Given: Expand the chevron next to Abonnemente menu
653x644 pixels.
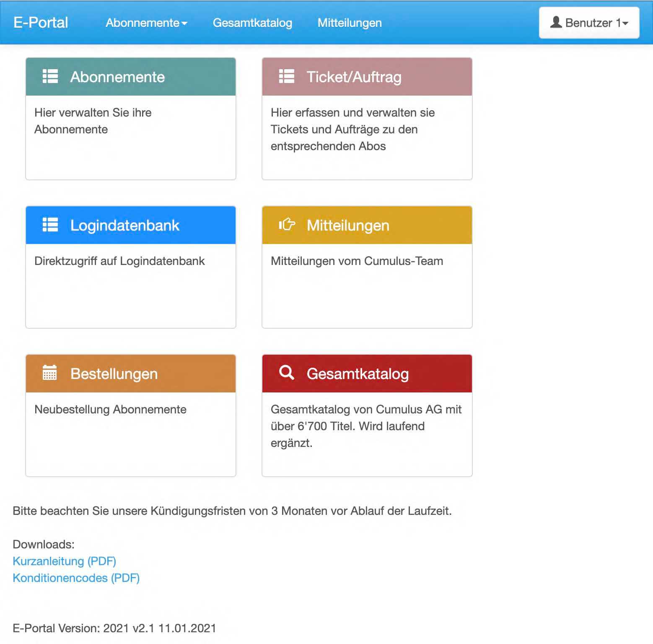Looking at the screenshot, I should pos(185,24).
